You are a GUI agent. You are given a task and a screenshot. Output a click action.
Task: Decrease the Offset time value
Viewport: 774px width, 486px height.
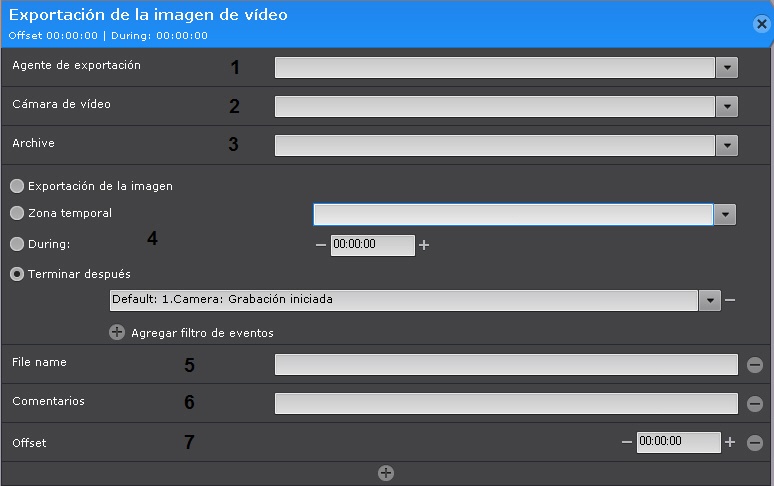coord(626,442)
